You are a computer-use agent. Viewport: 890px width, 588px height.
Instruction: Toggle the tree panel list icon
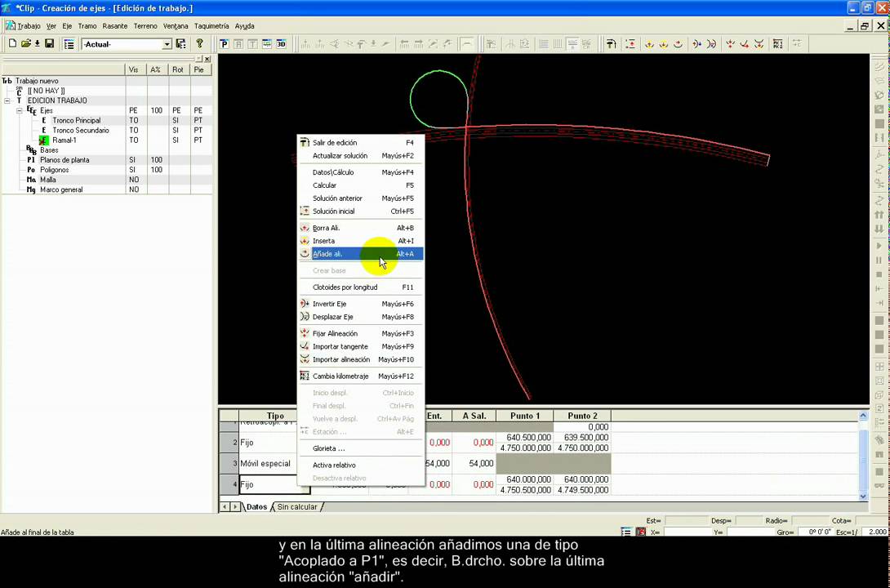[x=69, y=44]
